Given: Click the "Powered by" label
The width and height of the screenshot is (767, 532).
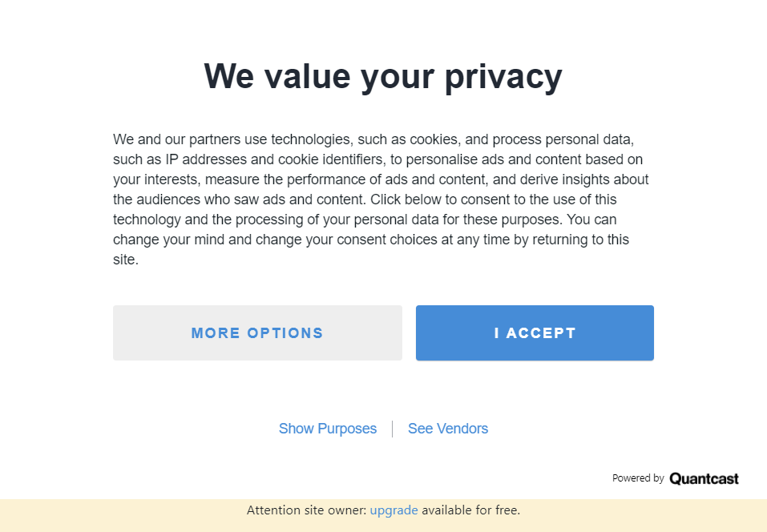Looking at the screenshot, I should [x=638, y=478].
